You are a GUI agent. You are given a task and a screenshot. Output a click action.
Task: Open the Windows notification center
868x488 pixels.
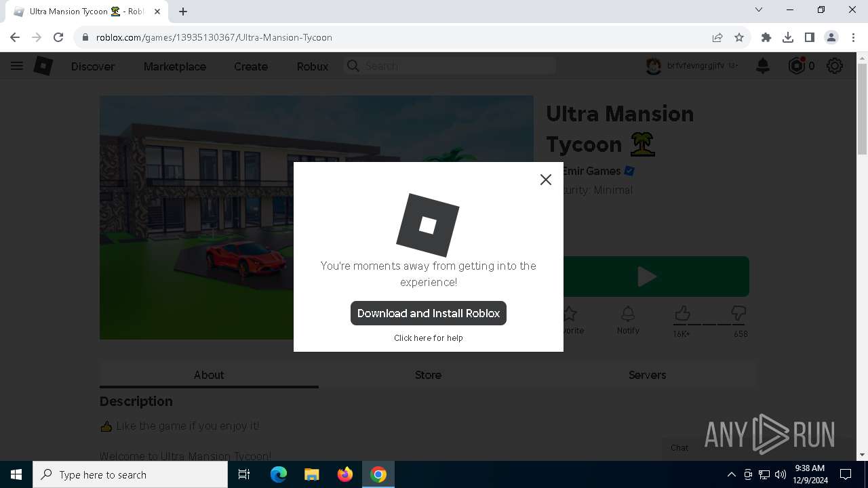(x=846, y=474)
